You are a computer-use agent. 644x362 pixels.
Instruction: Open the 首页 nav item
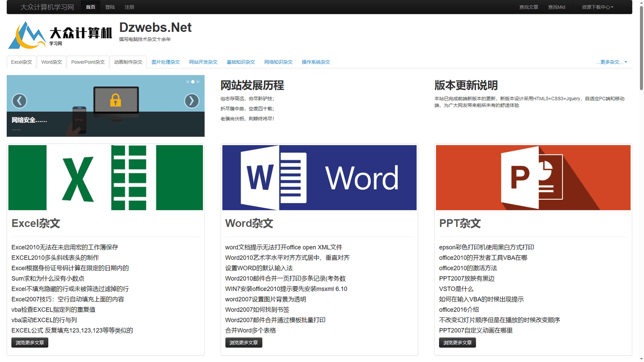pyautogui.click(x=91, y=7)
